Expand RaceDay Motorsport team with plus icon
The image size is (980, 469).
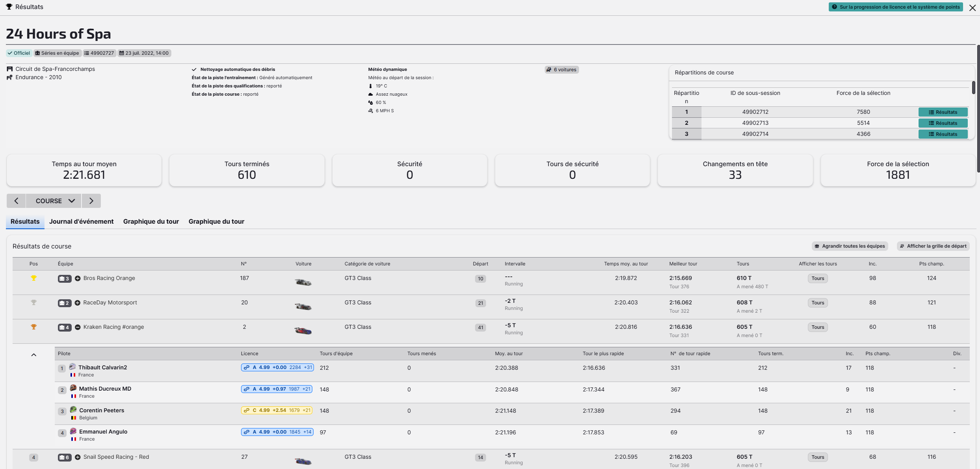(x=78, y=303)
